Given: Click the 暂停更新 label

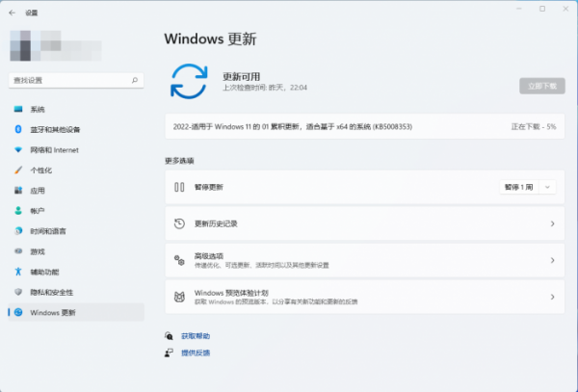Looking at the screenshot, I should point(209,187).
